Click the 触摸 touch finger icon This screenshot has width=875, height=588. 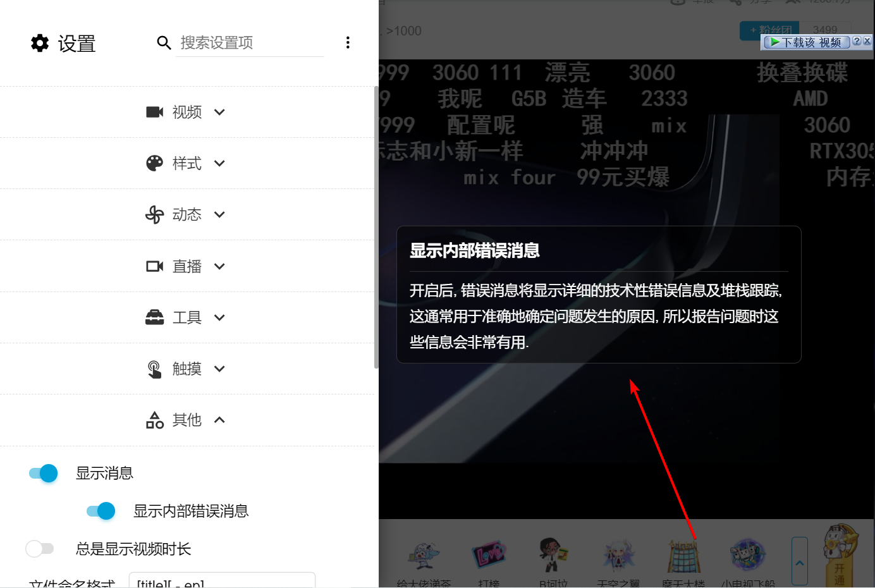point(155,369)
